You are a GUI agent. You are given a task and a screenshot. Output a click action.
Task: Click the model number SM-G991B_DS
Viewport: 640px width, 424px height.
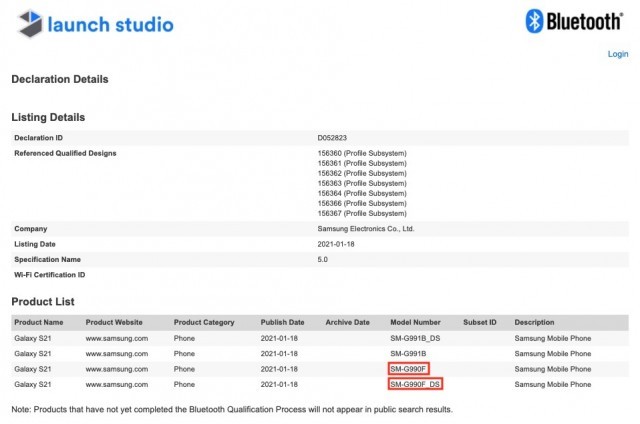tap(416, 338)
